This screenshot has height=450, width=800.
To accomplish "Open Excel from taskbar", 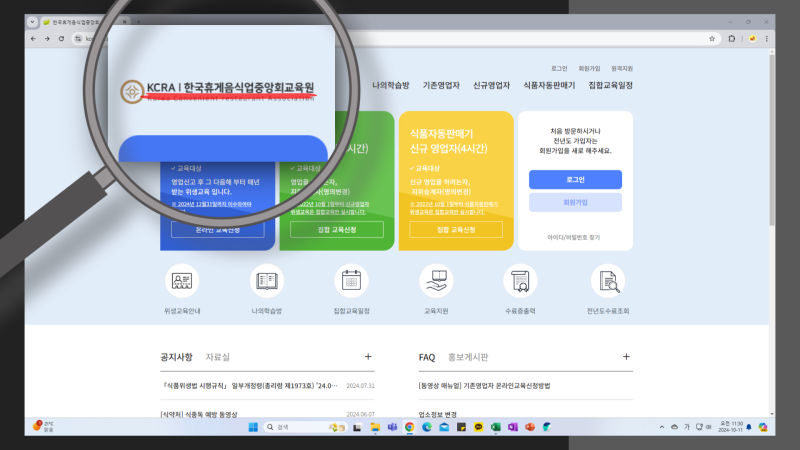I will click(x=495, y=427).
